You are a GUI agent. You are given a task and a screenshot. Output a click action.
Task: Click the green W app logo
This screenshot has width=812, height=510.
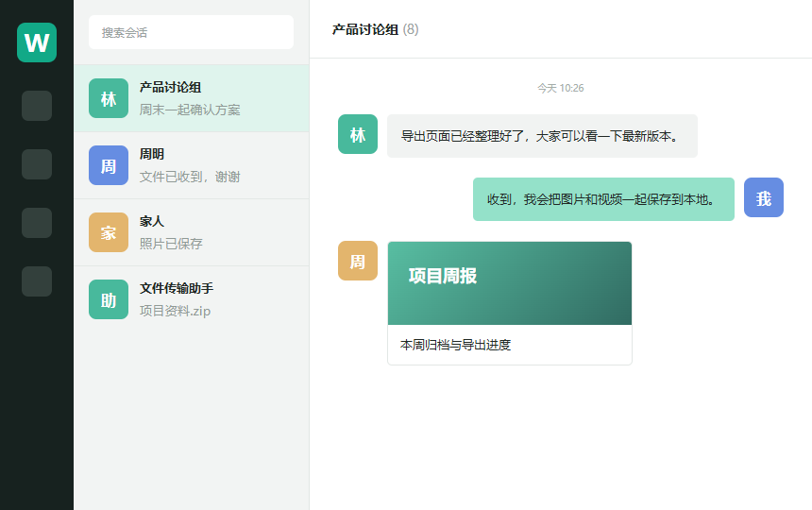pos(37,42)
